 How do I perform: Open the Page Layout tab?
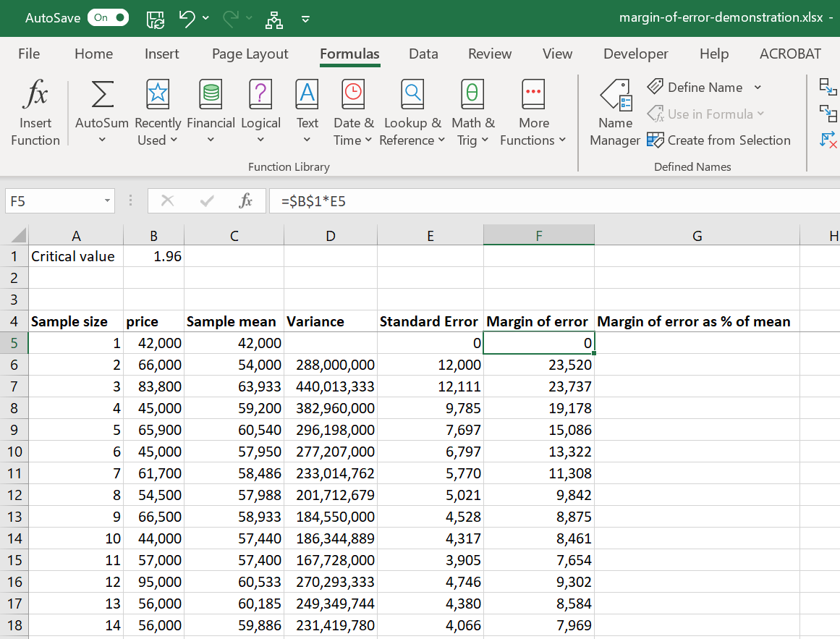coord(250,54)
